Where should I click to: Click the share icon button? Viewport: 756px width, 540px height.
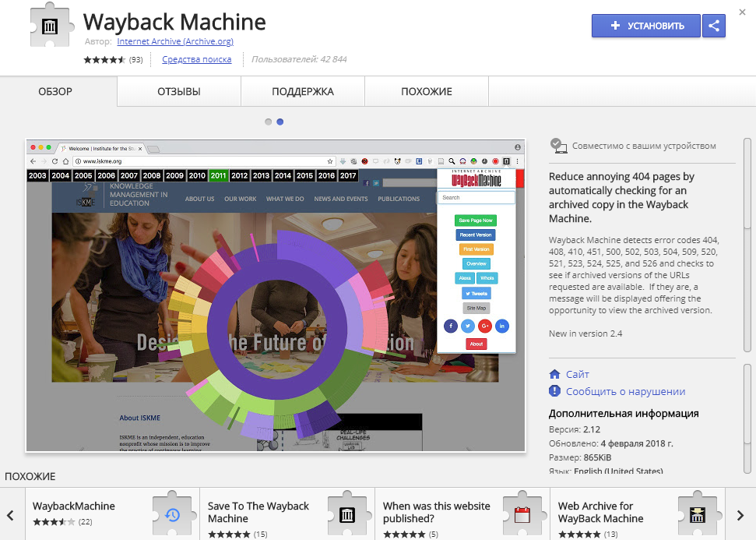[x=714, y=26]
